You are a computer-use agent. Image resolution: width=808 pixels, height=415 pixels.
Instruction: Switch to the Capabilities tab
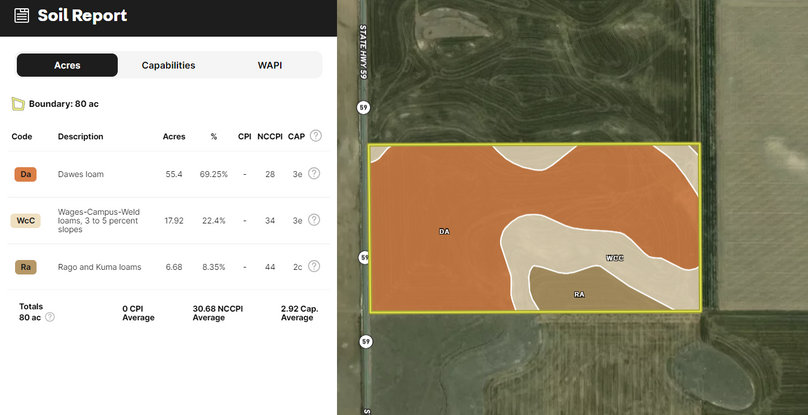click(x=168, y=65)
